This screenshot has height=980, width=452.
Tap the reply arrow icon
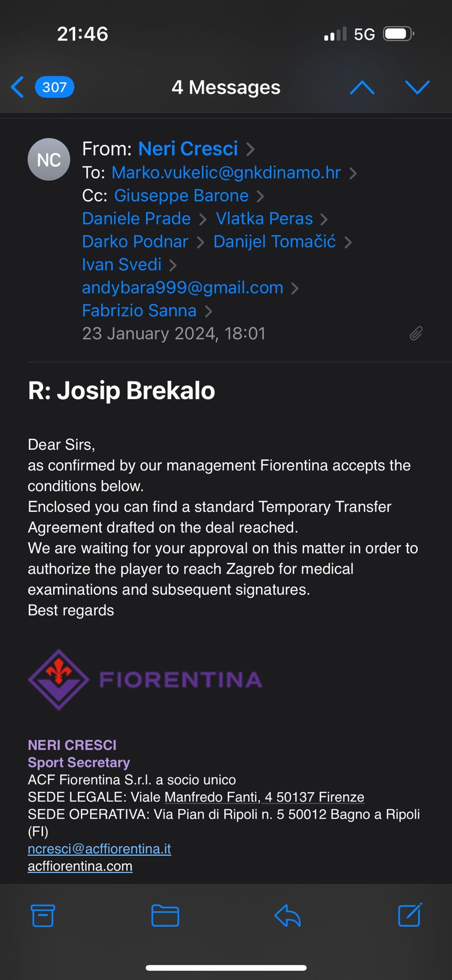tap(288, 915)
